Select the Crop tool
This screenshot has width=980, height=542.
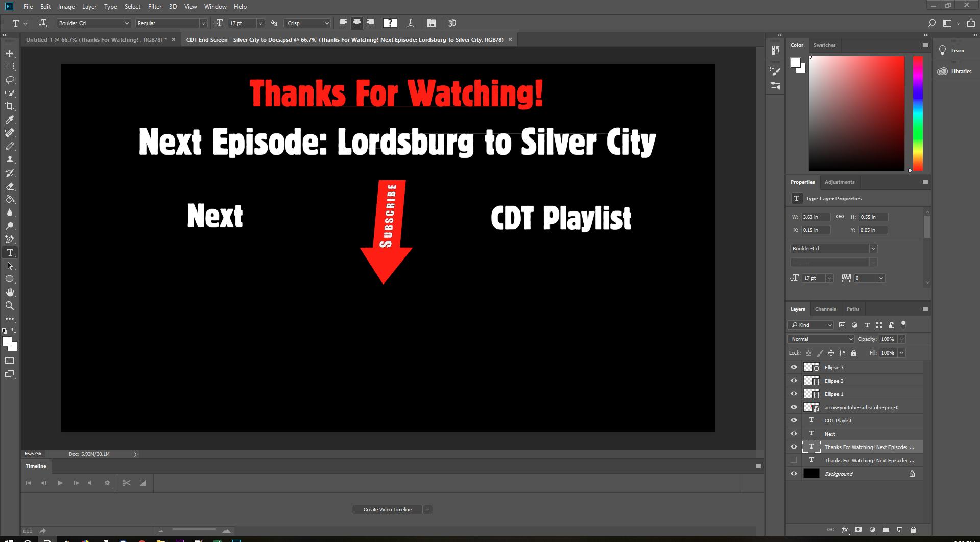[10, 106]
